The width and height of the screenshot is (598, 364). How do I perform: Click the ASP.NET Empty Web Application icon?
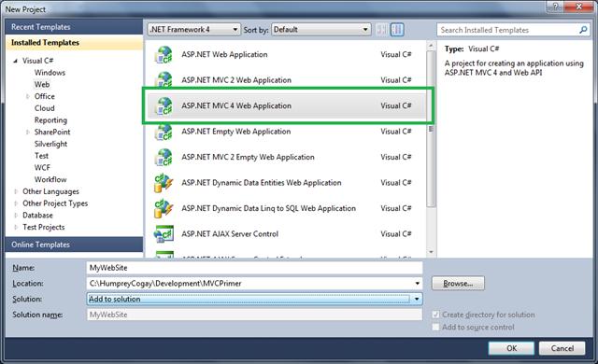[x=164, y=132]
